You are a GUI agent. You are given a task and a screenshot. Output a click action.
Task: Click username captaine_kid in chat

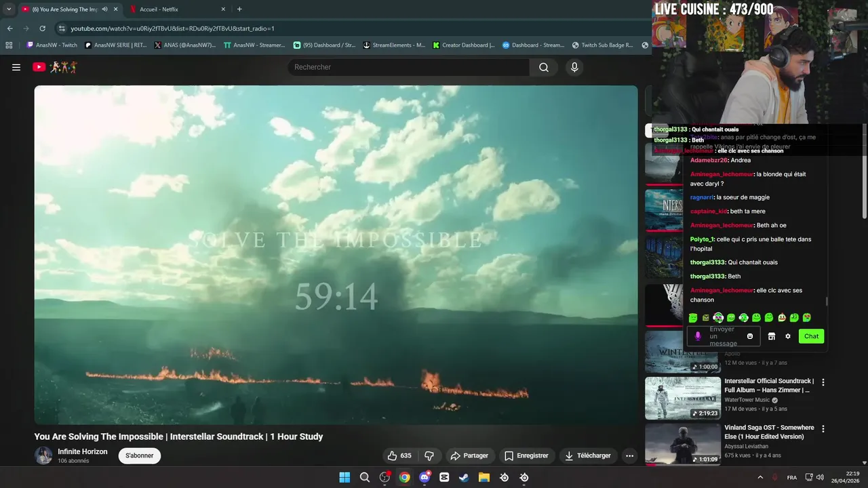coord(709,211)
